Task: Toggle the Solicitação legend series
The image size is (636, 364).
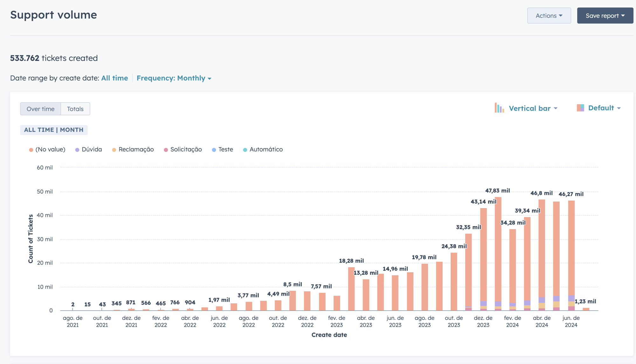Action: coord(183,150)
